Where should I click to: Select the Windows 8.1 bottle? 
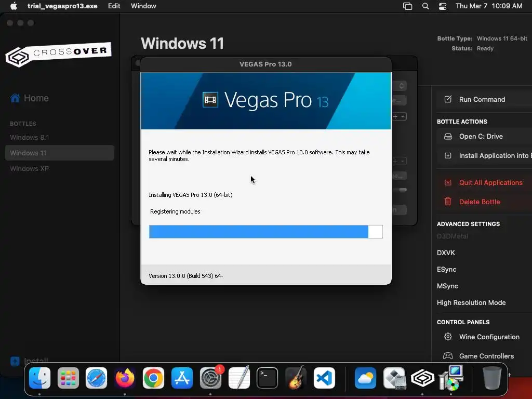(x=30, y=137)
